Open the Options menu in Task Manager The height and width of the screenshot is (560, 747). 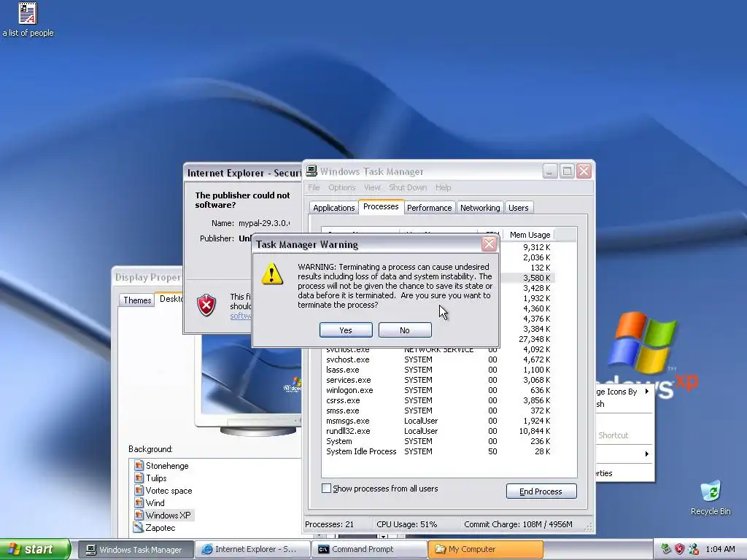click(342, 187)
